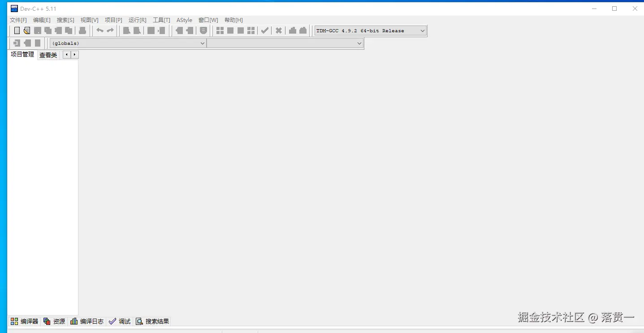Click the Remove from project icon
The width and height of the screenshot is (644, 333).
[190, 30]
